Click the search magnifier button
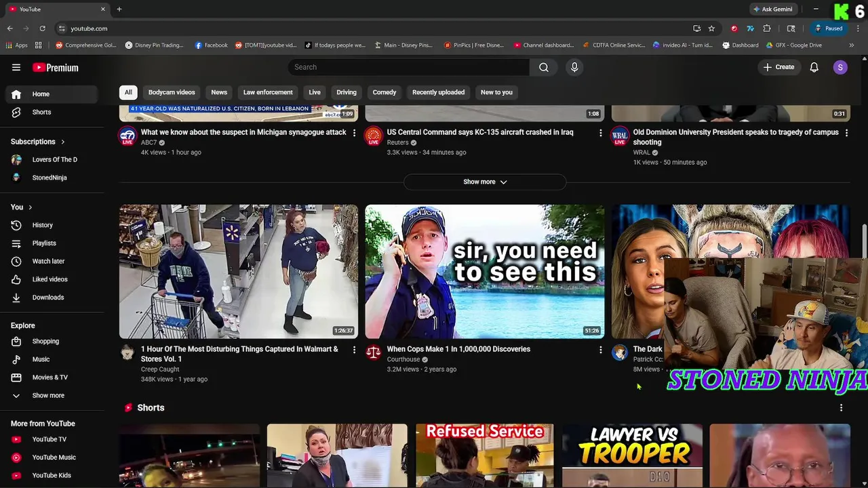 [544, 67]
